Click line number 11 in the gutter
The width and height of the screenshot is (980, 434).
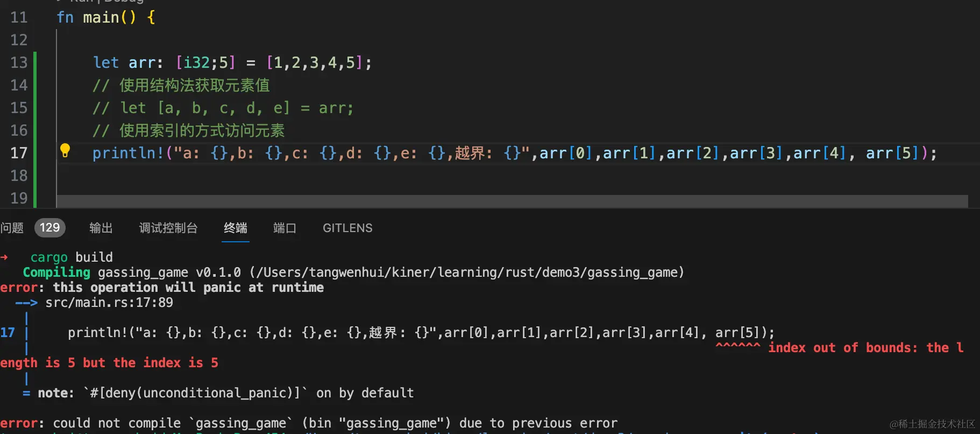[x=19, y=17]
